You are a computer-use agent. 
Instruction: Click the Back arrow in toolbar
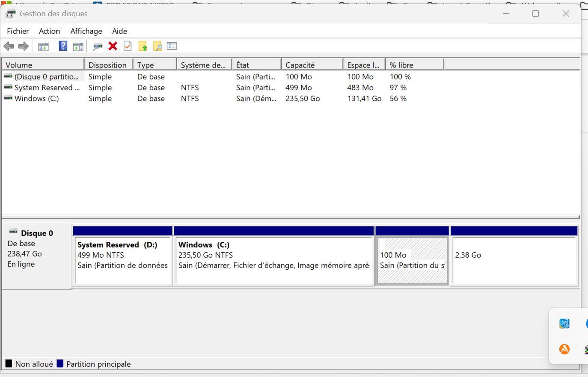point(9,46)
